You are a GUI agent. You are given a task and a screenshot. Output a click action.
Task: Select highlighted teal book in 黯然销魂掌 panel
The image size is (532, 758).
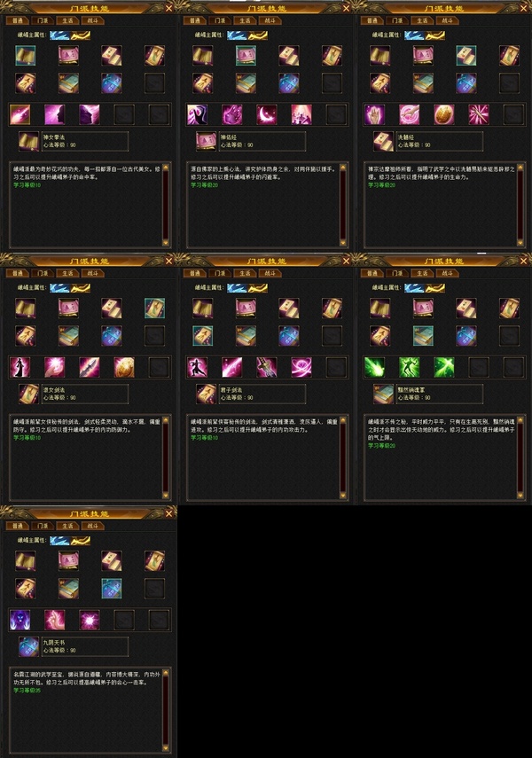423,335
